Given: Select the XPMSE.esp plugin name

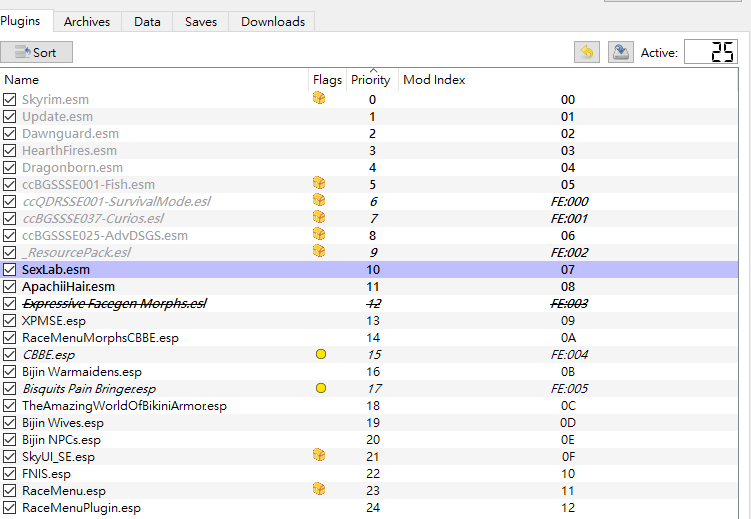Looking at the screenshot, I should coord(54,321).
